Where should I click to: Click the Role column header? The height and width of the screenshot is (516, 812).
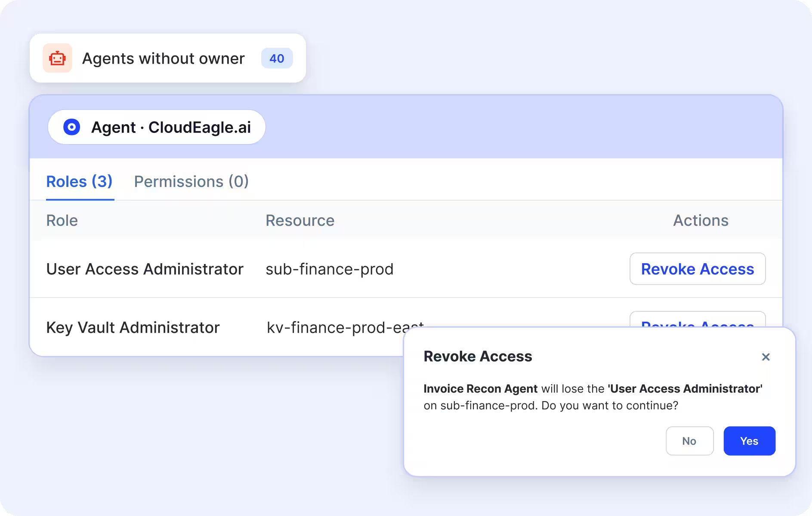click(62, 221)
